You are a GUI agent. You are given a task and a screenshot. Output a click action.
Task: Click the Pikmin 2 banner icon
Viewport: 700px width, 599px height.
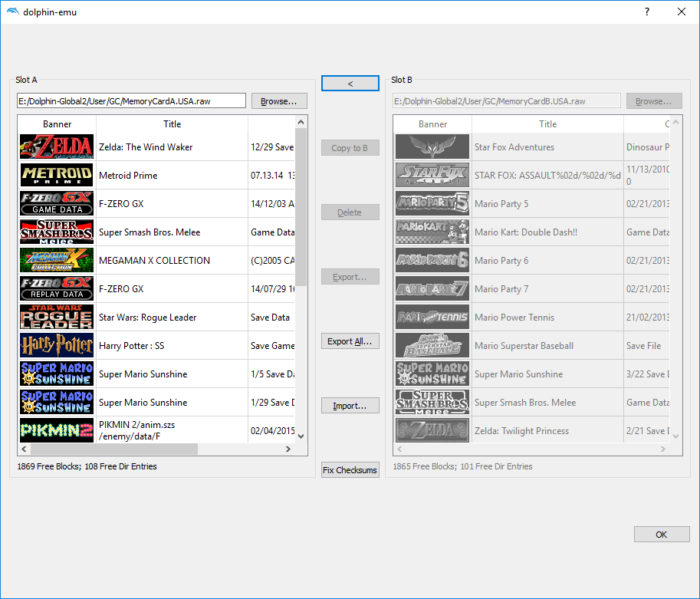pos(56,430)
